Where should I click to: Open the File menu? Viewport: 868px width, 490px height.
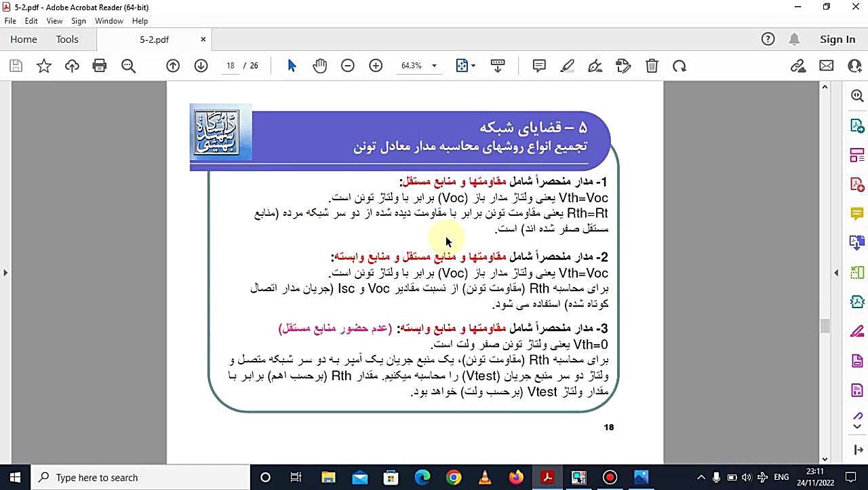(x=10, y=21)
